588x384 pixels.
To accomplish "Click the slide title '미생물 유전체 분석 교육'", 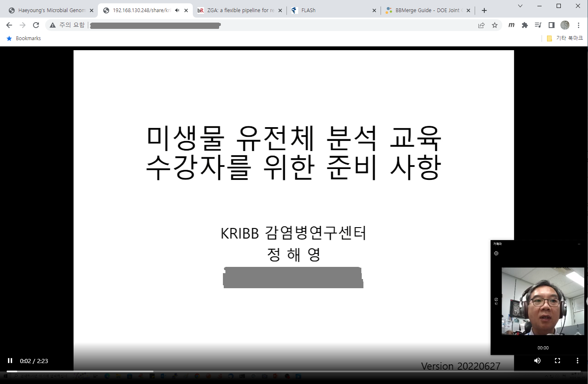I will click(x=294, y=138).
